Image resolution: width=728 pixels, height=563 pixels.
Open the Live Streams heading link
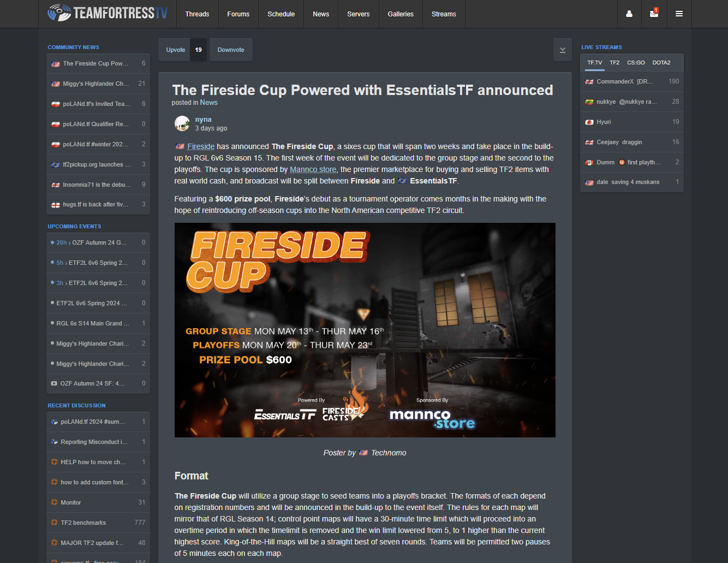[601, 48]
